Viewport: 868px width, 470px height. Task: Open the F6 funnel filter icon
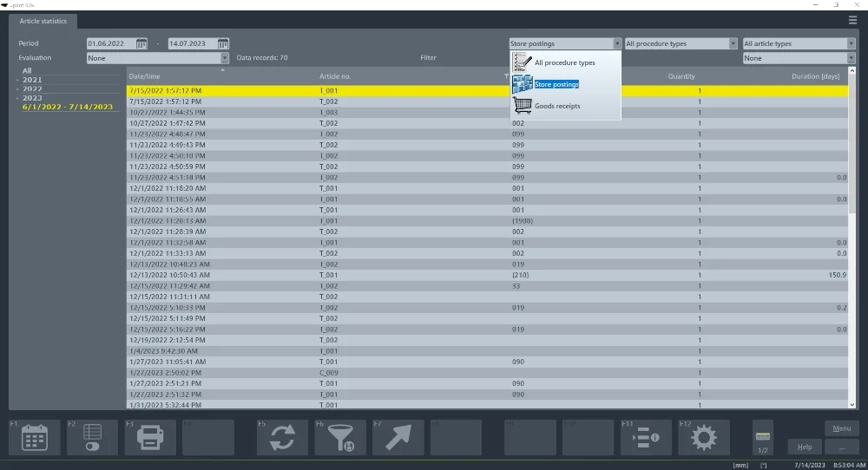tap(339, 438)
